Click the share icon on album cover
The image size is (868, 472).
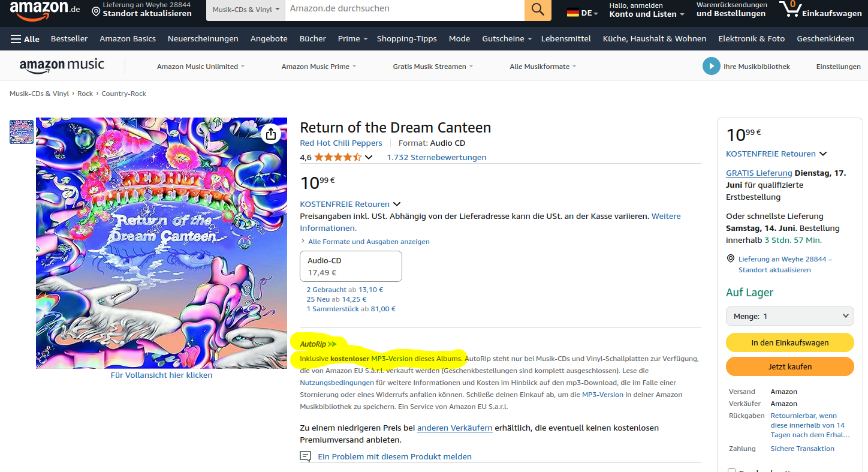[x=271, y=133]
